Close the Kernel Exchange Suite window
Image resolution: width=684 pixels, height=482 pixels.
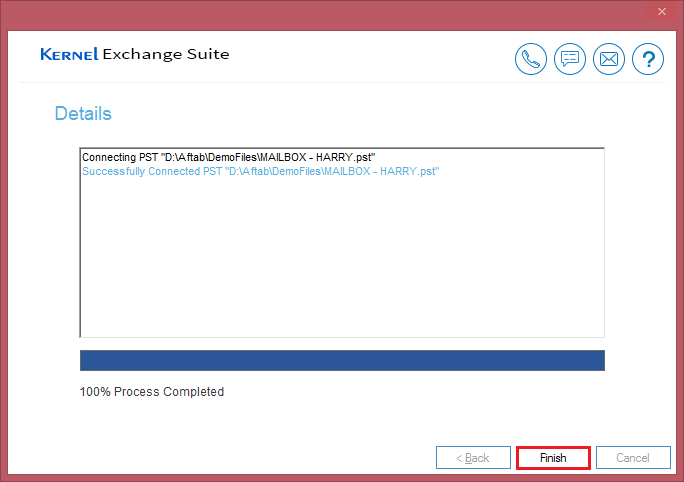[662, 12]
